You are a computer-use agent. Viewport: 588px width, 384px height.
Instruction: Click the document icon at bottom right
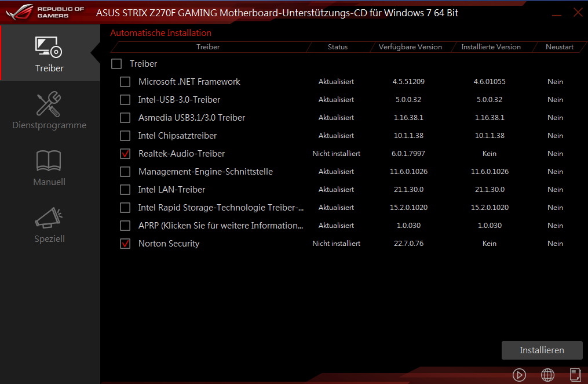(575, 375)
